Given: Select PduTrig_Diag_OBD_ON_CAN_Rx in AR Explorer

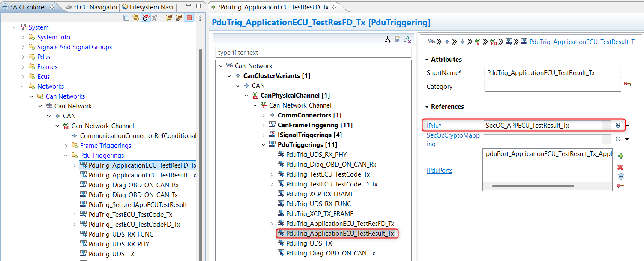Looking at the screenshot, I should click(x=134, y=185).
